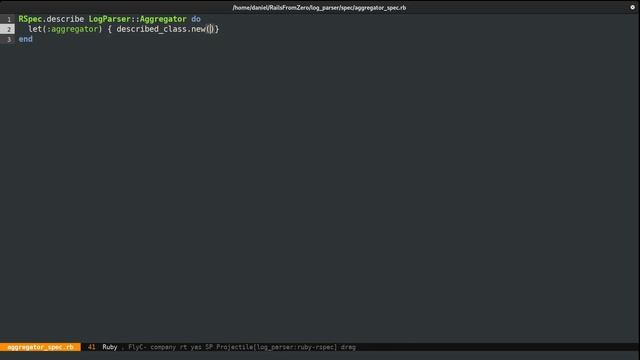Click the yas minor mode indicator
Image resolution: width=640 pixels, height=360 pixels.
pyautogui.click(x=196, y=347)
